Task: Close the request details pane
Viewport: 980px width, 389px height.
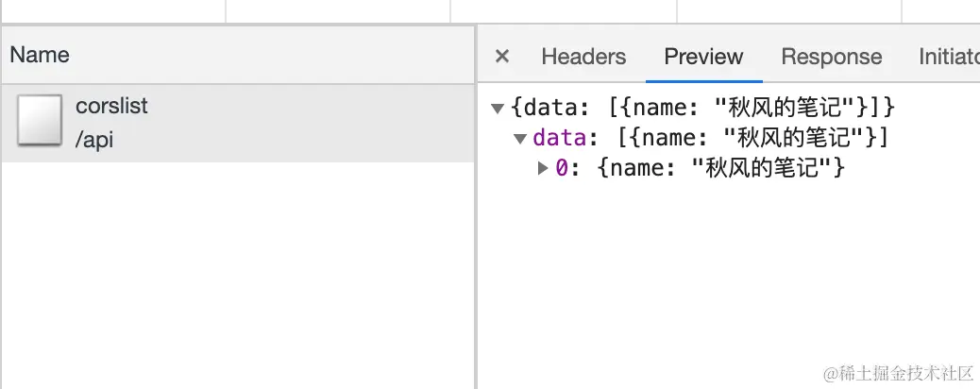Action: click(501, 57)
